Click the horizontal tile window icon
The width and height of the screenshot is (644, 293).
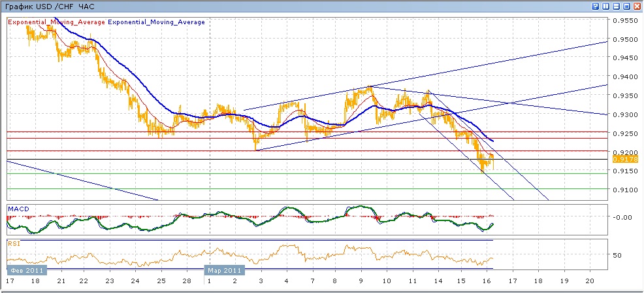click(x=617, y=7)
